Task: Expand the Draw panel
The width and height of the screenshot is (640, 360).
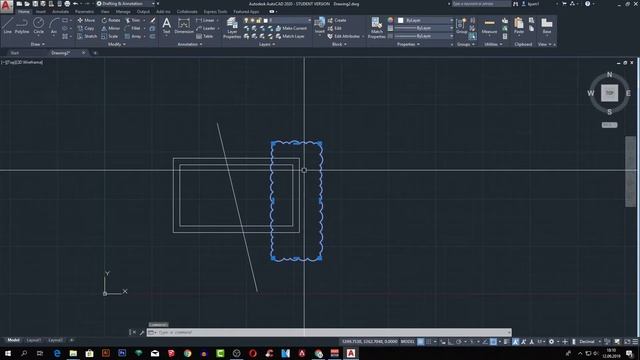Action: 38,44
